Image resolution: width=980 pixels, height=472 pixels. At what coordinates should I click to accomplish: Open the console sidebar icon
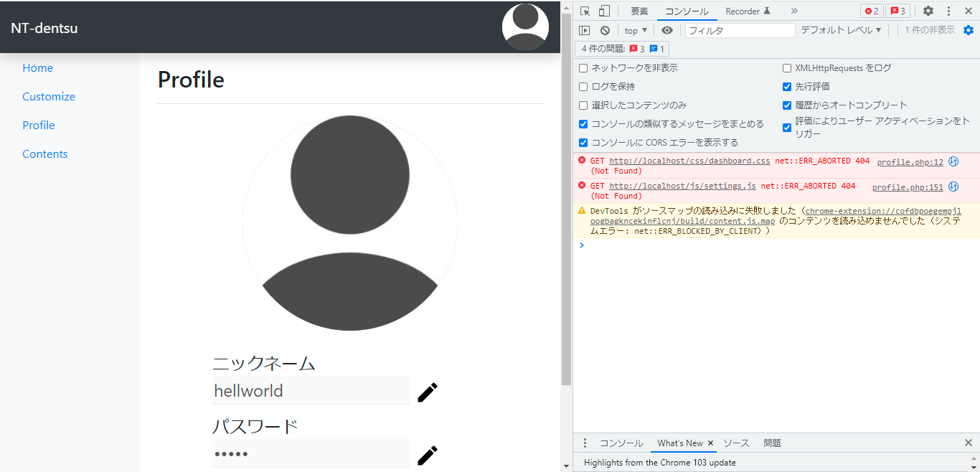pyautogui.click(x=585, y=30)
